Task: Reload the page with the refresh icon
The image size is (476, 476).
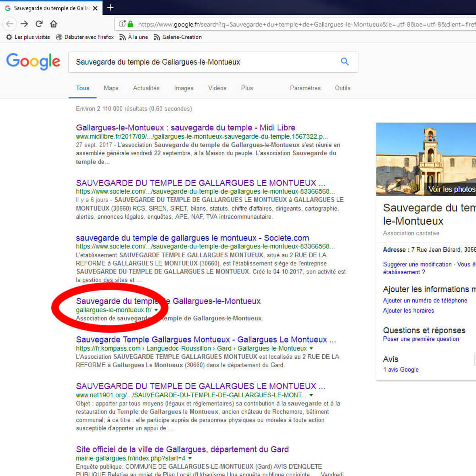Action: pyautogui.click(x=39, y=24)
